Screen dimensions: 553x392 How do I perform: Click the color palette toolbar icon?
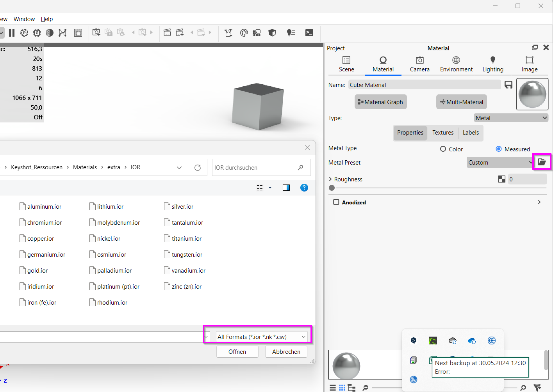(244, 33)
